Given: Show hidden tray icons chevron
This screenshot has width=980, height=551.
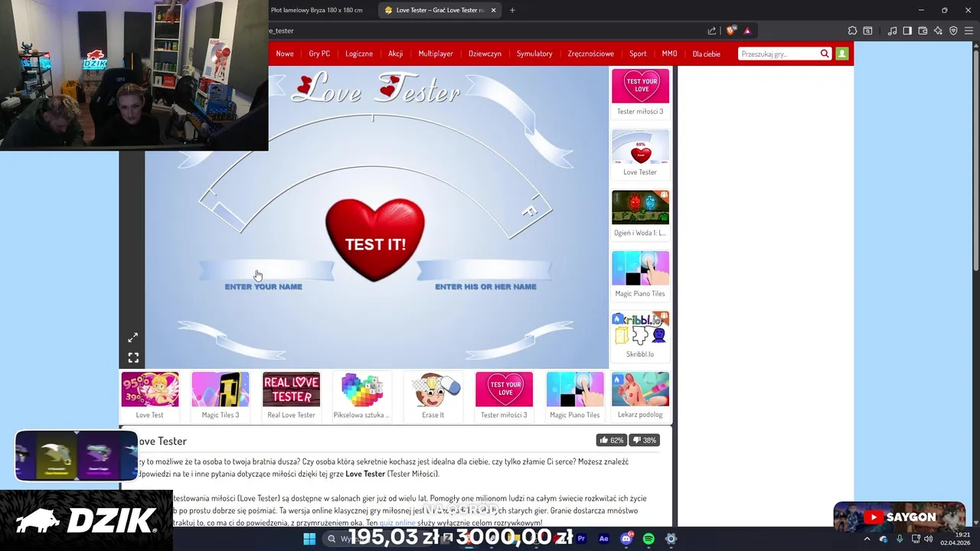Looking at the screenshot, I should tap(867, 539).
